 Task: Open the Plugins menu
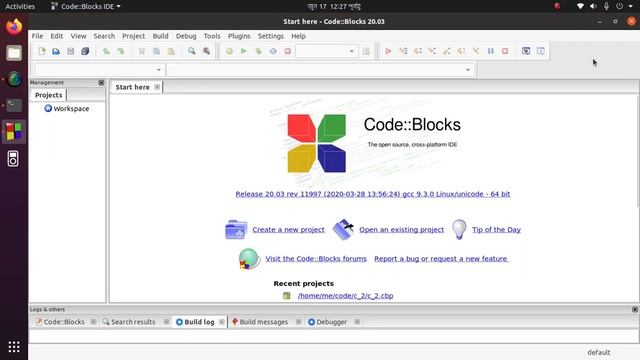[x=239, y=36]
